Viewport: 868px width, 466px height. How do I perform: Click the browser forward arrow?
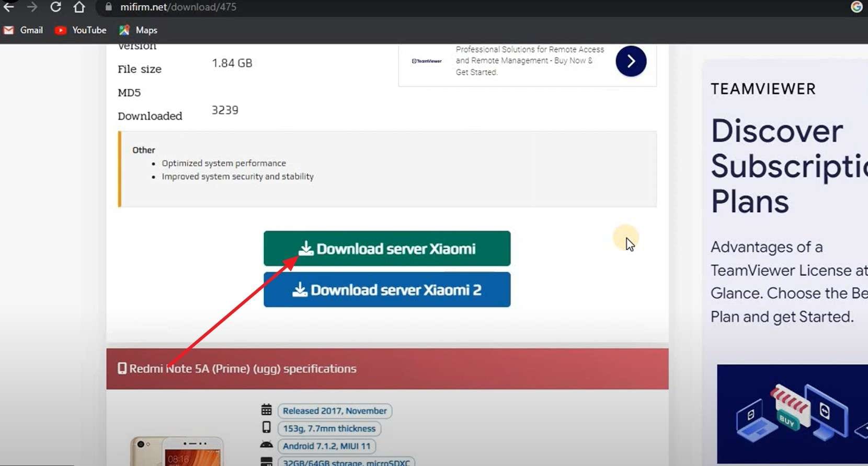(x=32, y=7)
